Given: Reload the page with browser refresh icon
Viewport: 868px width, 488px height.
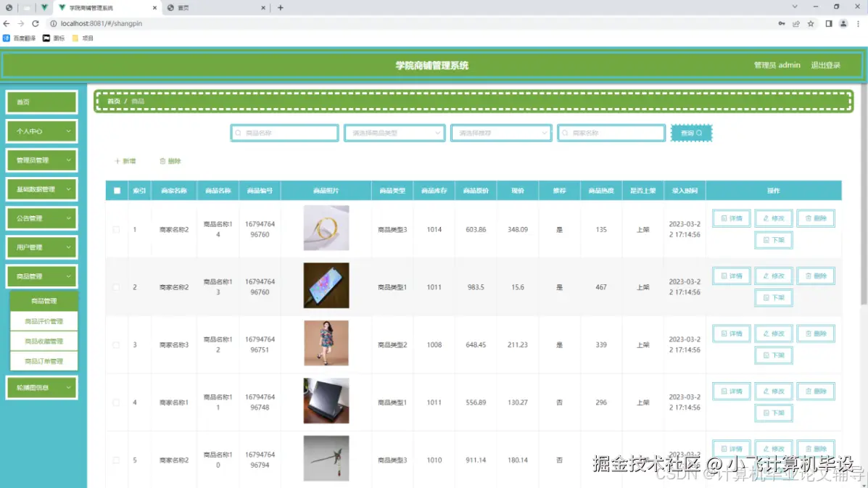Looking at the screenshot, I should pos(36,24).
